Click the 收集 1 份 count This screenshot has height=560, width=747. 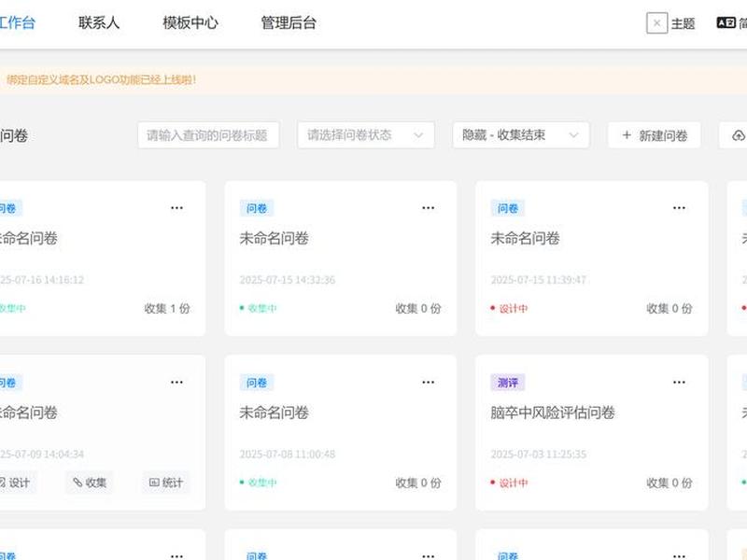click(x=167, y=309)
